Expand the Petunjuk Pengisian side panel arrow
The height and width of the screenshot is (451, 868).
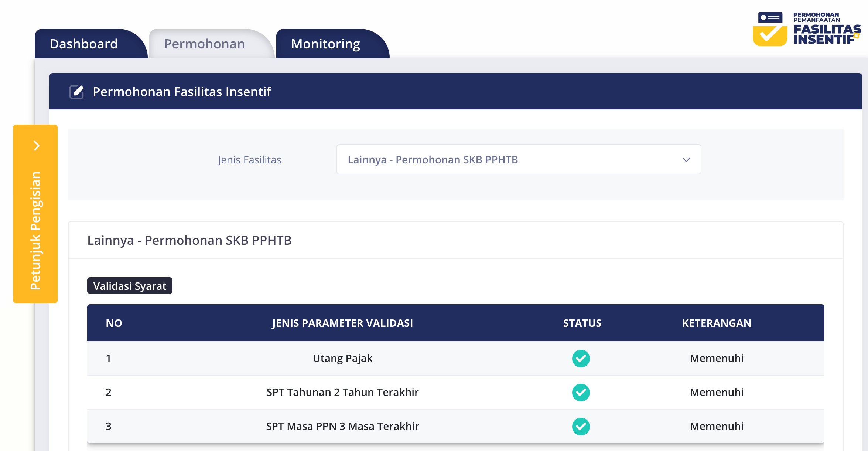pos(36,146)
